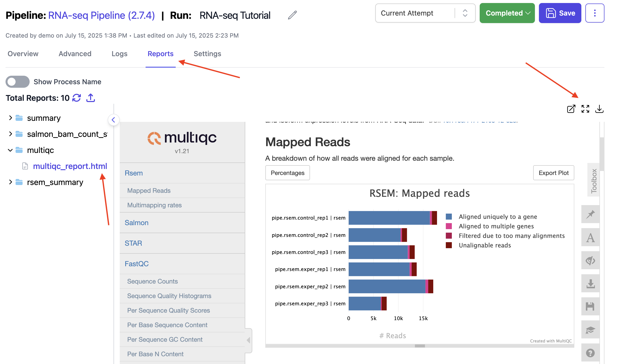This screenshot has height=364, width=619.
Task: Open the Rename samples tool
Action: click(590, 237)
